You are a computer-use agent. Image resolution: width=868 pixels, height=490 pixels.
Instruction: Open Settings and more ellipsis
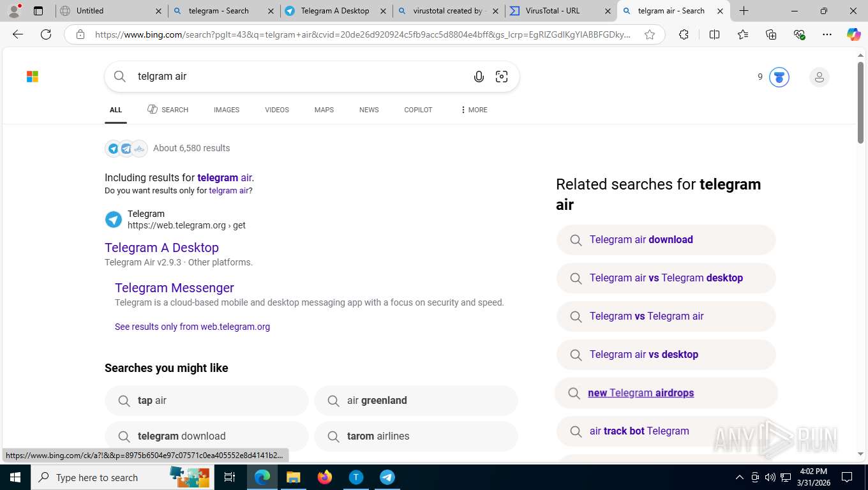(827, 34)
